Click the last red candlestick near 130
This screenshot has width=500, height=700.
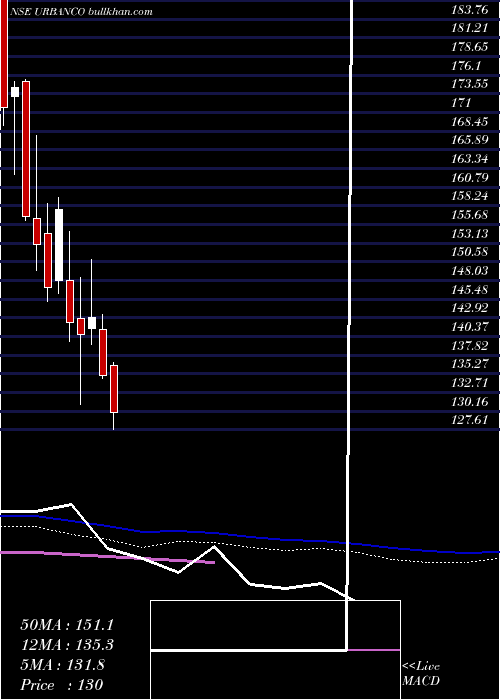pyautogui.click(x=114, y=389)
